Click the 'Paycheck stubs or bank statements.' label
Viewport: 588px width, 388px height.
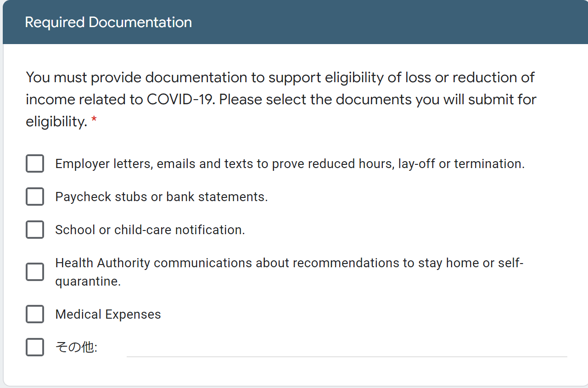pyautogui.click(x=162, y=197)
